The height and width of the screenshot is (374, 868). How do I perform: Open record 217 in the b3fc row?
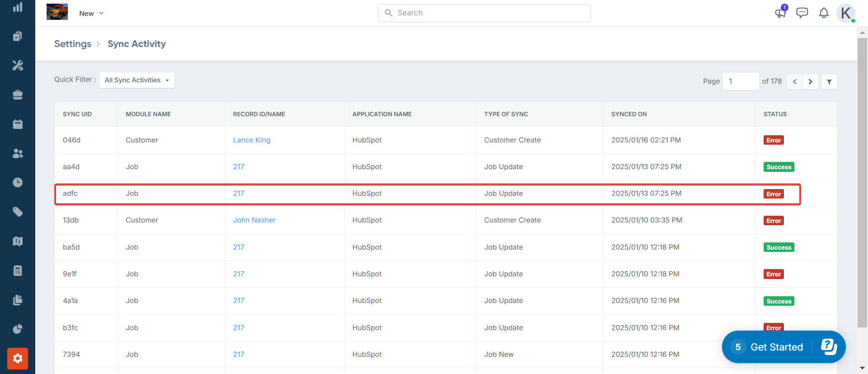tap(239, 328)
